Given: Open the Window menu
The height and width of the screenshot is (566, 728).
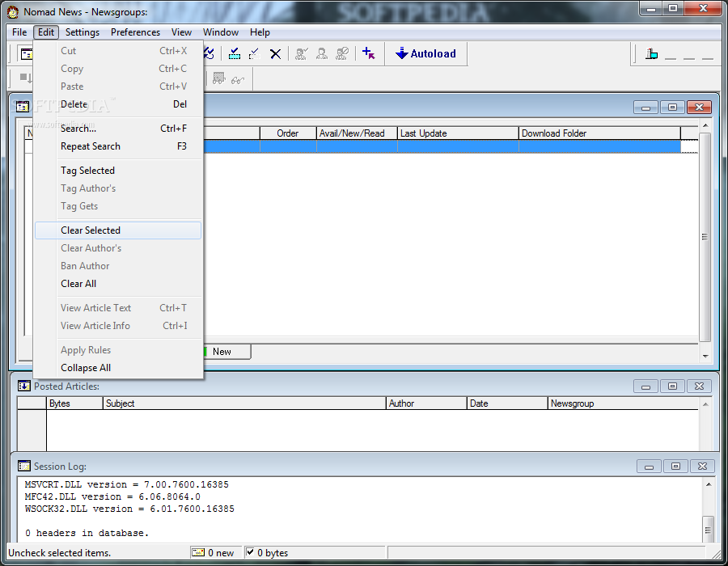Looking at the screenshot, I should [221, 32].
